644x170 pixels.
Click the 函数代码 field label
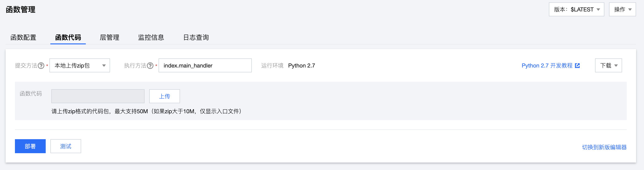tap(31, 94)
